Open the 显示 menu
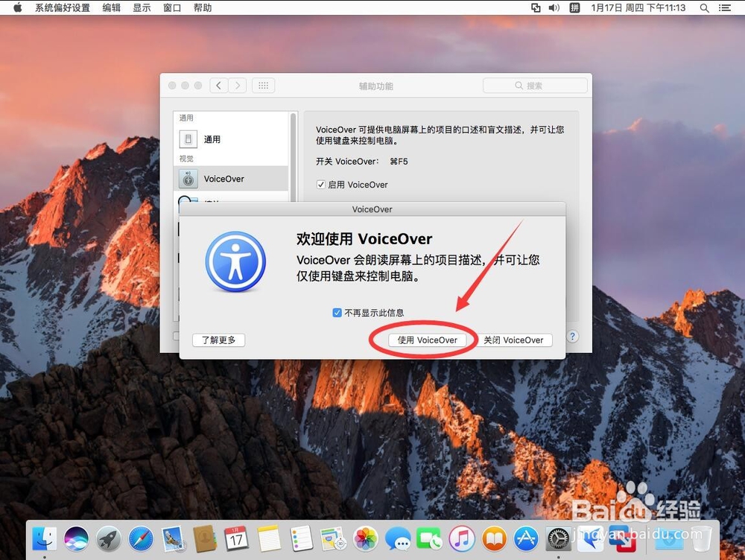Screen dimensions: 745x560 tap(142, 7)
